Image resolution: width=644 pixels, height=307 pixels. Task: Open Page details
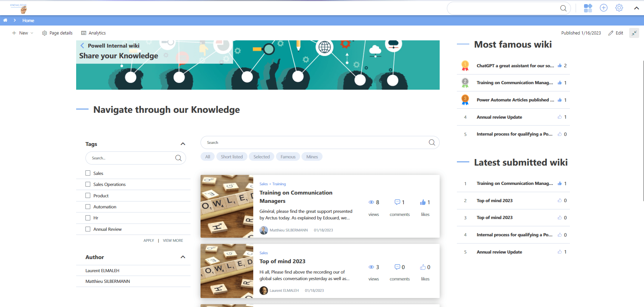coord(57,33)
